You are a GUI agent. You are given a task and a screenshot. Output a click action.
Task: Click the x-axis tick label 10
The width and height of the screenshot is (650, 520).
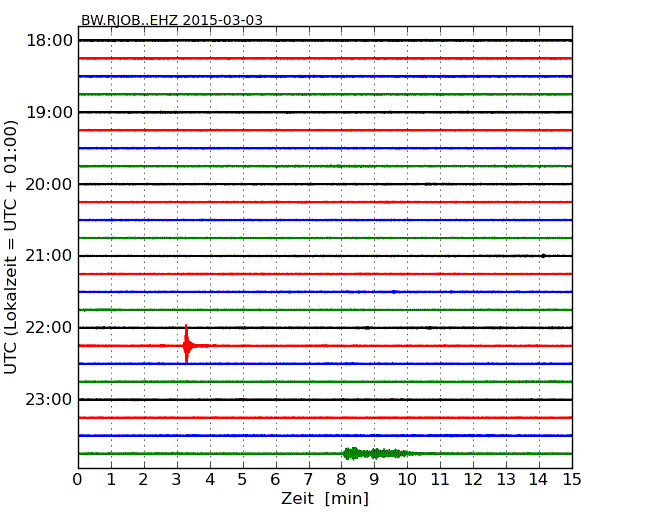point(407,480)
